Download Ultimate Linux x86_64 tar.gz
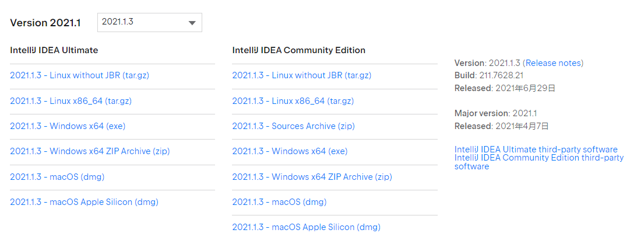Image resolution: width=644 pixels, height=240 pixels. coord(71,101)
